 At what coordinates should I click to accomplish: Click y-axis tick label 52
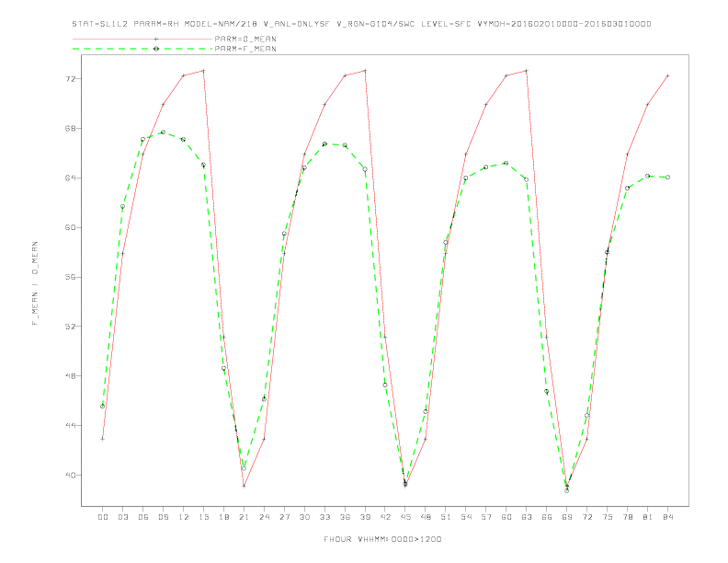71,327
